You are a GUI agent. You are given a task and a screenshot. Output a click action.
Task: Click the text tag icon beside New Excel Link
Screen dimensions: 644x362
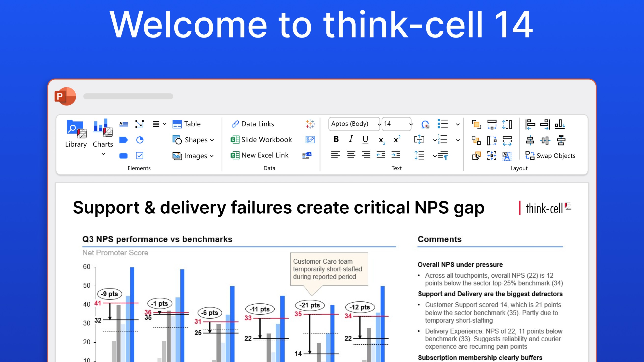pyautogui.click(x=307, y=155)
